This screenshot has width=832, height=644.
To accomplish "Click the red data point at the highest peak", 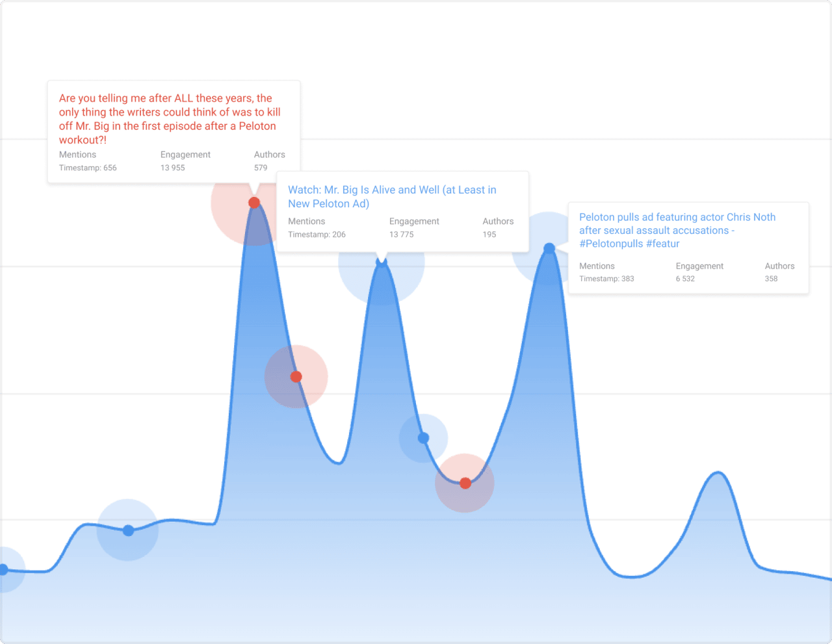I will coord(254,203).
